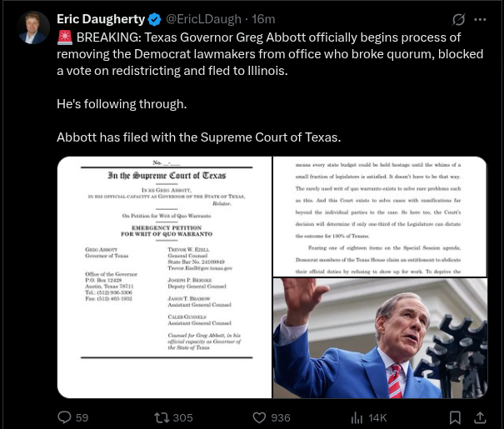The width and height of the screenshot is (504, 429).
Task: Open the Supreme Court petition cover image
Action: (165, 277)
